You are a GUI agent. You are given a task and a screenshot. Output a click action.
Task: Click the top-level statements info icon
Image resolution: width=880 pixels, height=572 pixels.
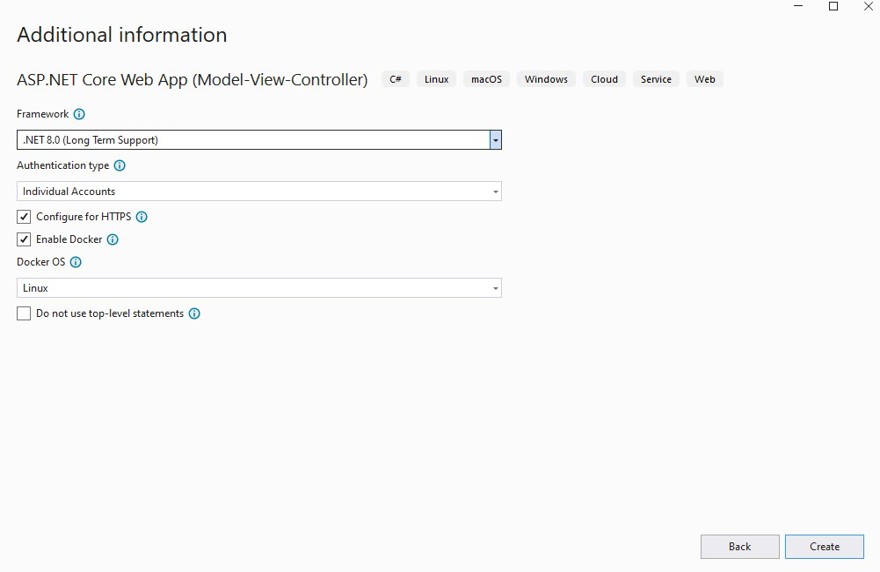(194, 314)
